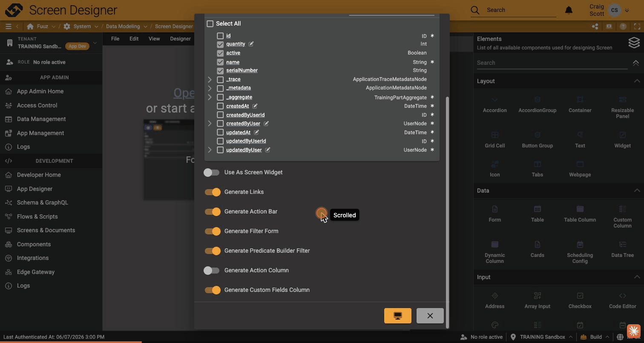Select the Scheduling Config element
The width and height of the screenshot is (644, 343).
click(x=580, y=252)
